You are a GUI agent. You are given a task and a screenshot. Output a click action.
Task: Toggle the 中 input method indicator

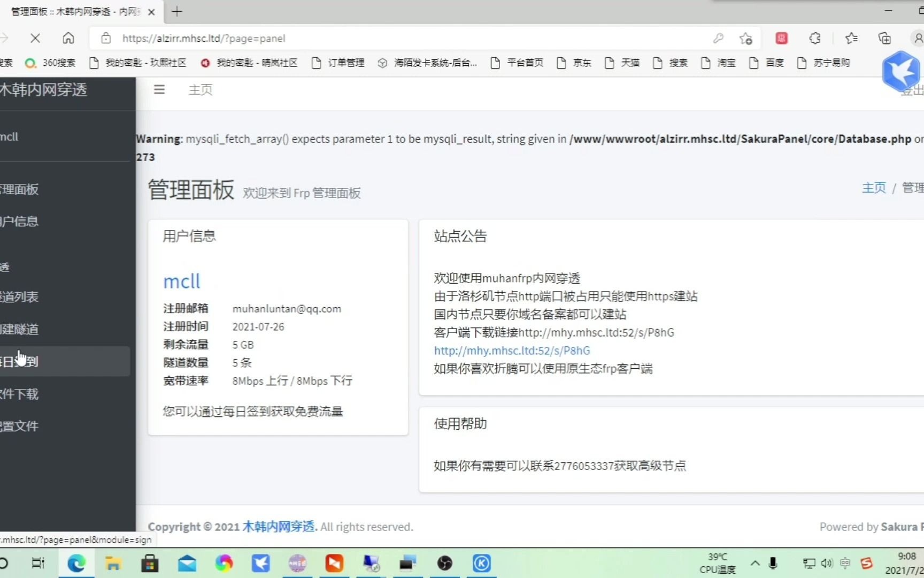[x=845, y=563]
